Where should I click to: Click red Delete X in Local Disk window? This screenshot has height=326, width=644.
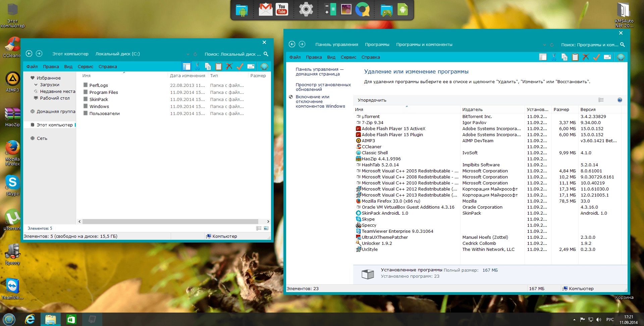tap(229, 66)
